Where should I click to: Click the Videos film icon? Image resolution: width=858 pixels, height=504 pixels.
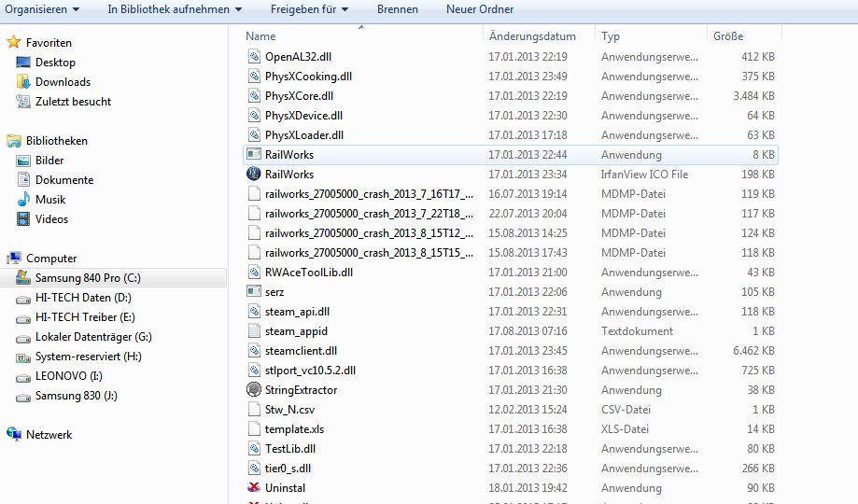(x=23, y=219)
